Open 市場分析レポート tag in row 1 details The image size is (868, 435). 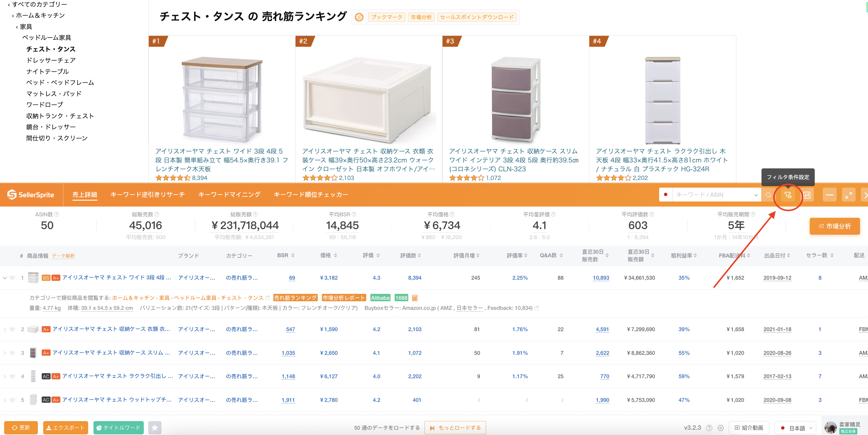(343, 297)
